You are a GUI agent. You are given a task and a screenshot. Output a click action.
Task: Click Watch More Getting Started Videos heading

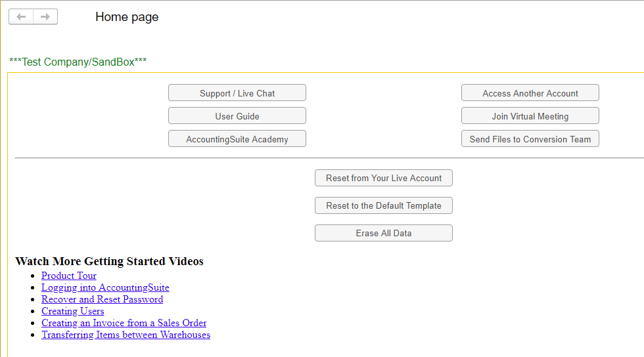pos(109,261)
